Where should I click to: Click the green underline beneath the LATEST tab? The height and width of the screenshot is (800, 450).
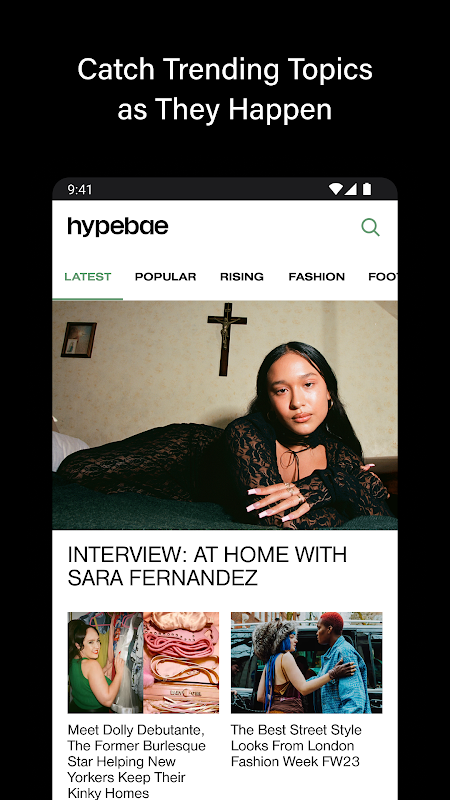click(x=88, y=299)
